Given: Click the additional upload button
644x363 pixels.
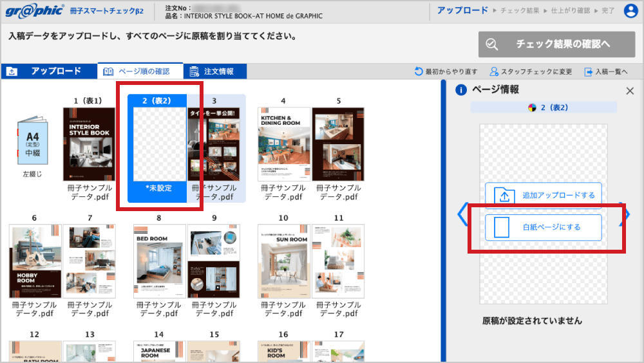Looking at the screenshot, I should (x=544, y=195).
